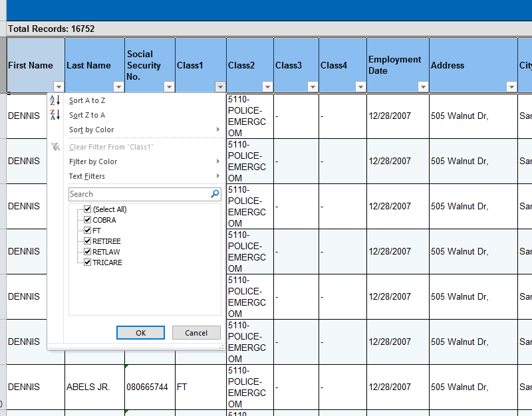Select the Social Security No. header cell
The image size is (532, 416).
pyautogui.click(x=150, y=65)
